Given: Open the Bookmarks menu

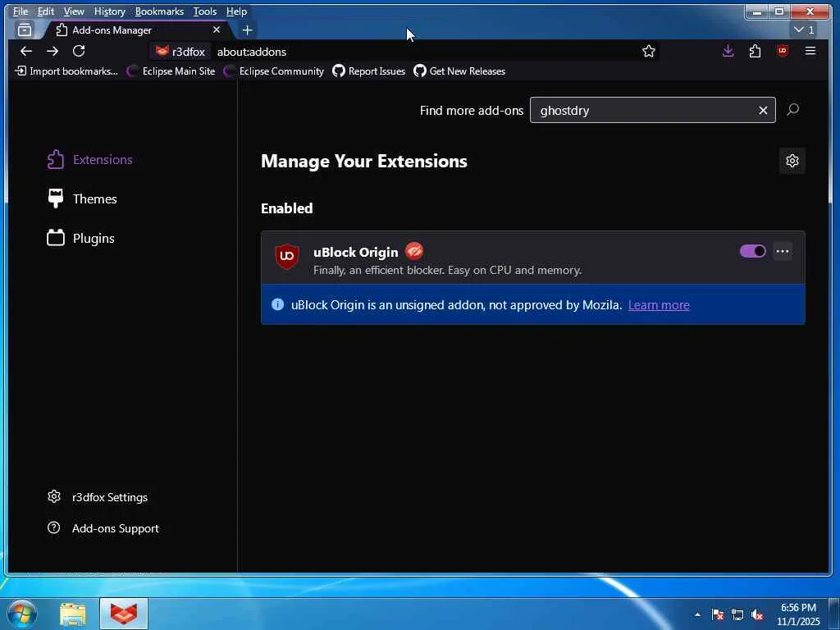Looking at the screenshot, I should pos(159,11).
